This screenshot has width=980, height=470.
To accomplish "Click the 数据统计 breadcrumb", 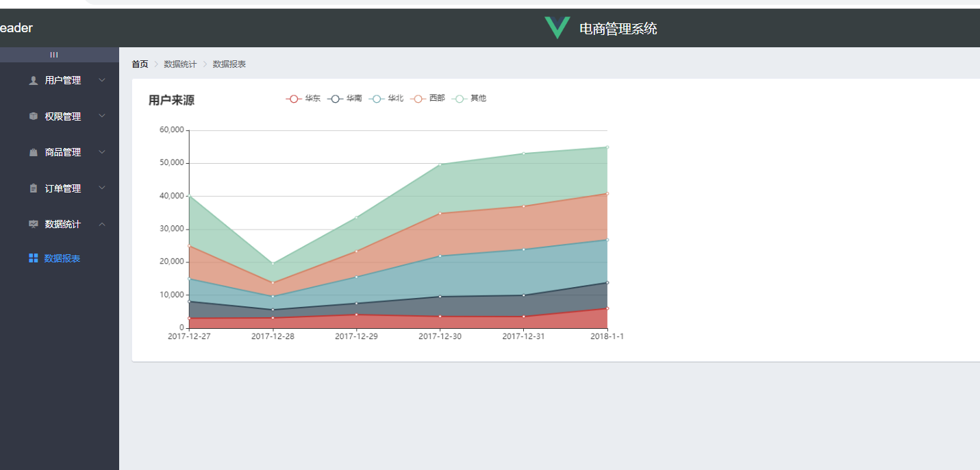I will click(x=180, y=64).
